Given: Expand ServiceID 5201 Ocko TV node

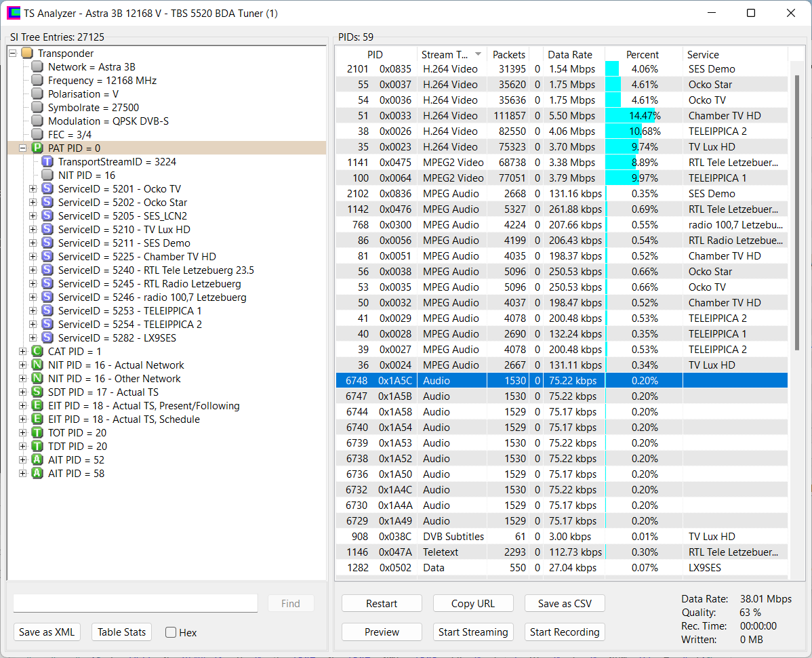Looking at the screenshot, I should [33, 189].
